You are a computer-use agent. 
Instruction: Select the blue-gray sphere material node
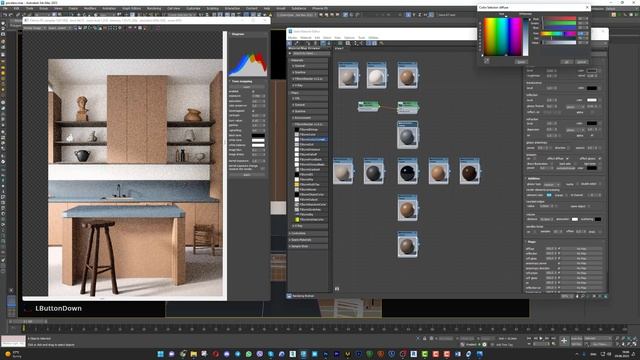click(407, 135)
